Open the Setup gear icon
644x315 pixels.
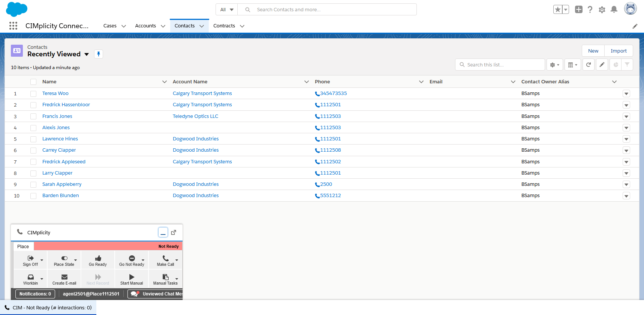pyautogui.click(x=602, y=10)
